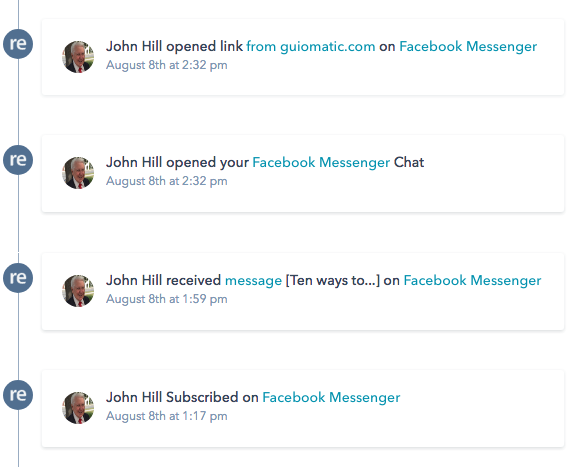Open Facebook Messenger link in chat-opened event
Viewport: 576px width, 467px height.
(x=321, y=163)
